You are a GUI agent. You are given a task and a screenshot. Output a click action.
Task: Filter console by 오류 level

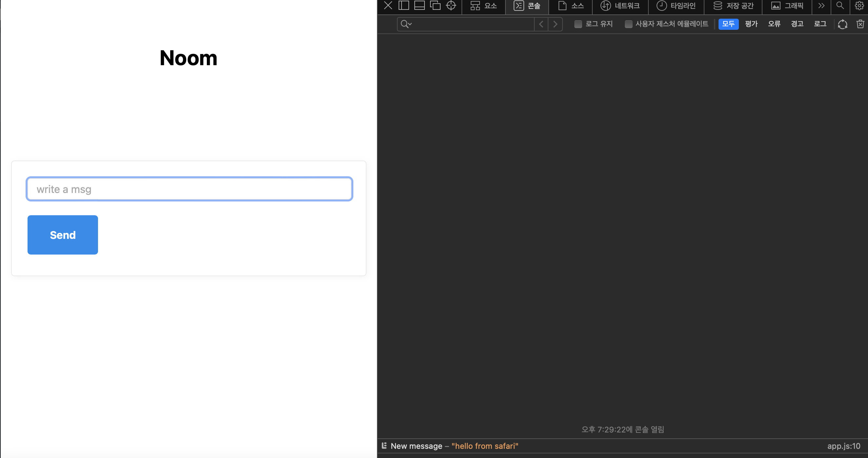click(x=774, y=24)
